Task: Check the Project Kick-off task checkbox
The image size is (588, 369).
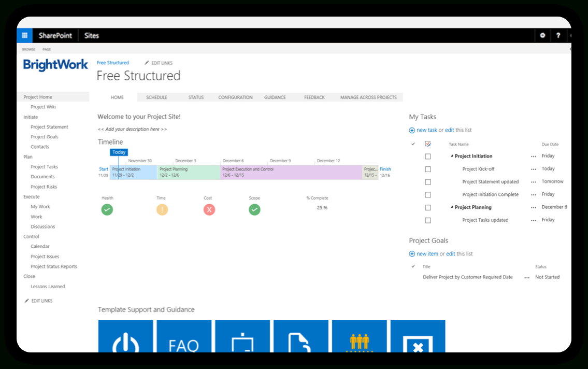Action: coord(428,169)
